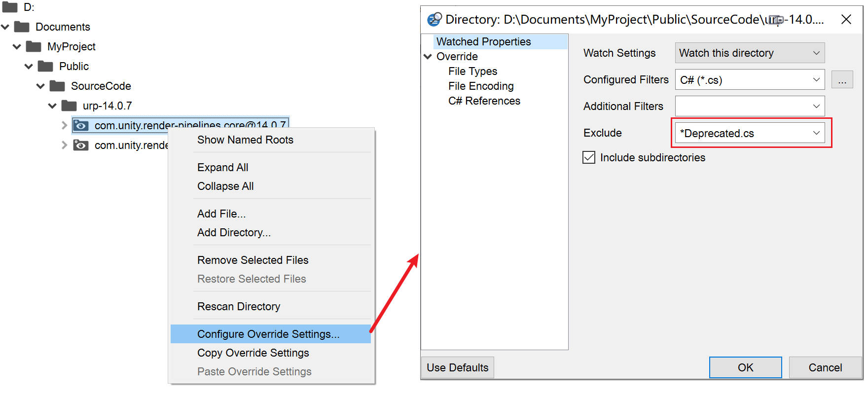
Task: Collapse the MyProject tree node
Action: click(17, 46)
